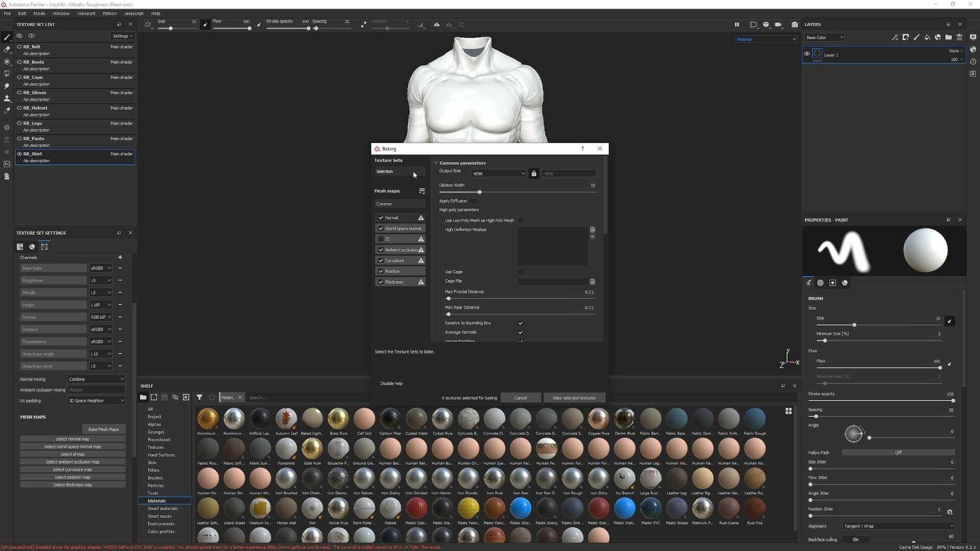Lock the output size ratio icon
980x551 pixels.
[534, 173]
